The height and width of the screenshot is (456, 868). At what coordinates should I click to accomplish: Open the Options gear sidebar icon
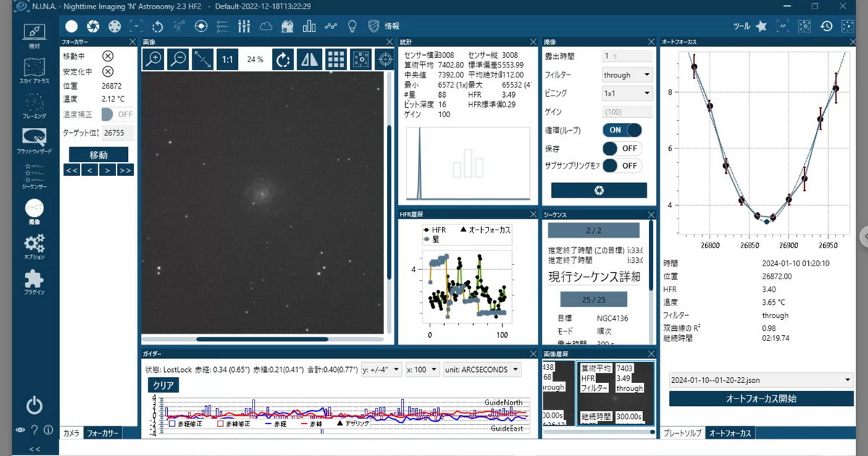(x=35, y=245)
